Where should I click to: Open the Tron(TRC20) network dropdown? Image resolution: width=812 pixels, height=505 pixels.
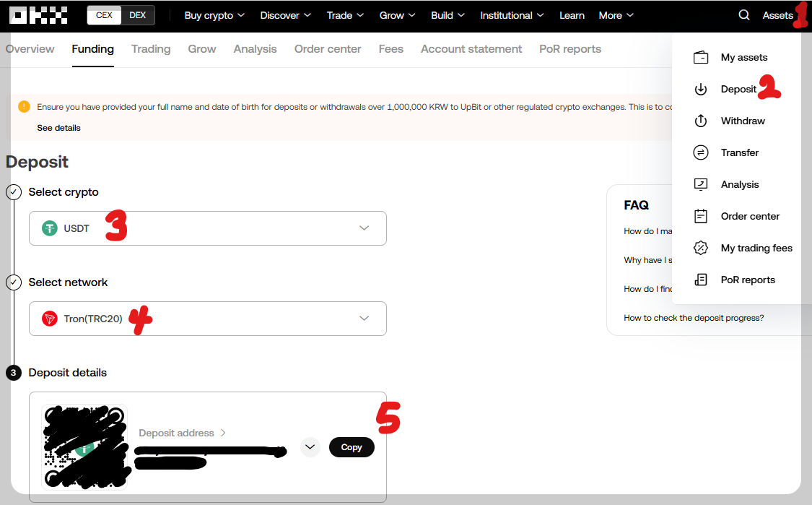[x=208, y=319]
